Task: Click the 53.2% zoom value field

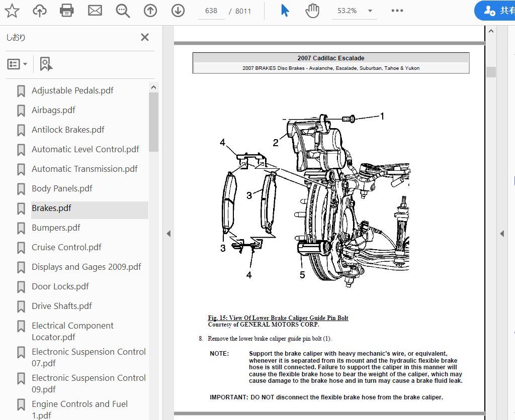Action: tap(347, 11)
